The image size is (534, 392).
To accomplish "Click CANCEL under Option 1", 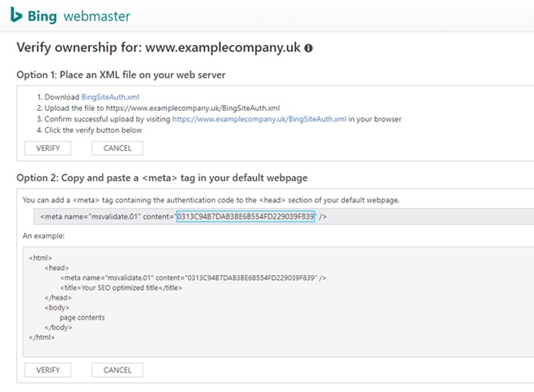I will [117, 148].
